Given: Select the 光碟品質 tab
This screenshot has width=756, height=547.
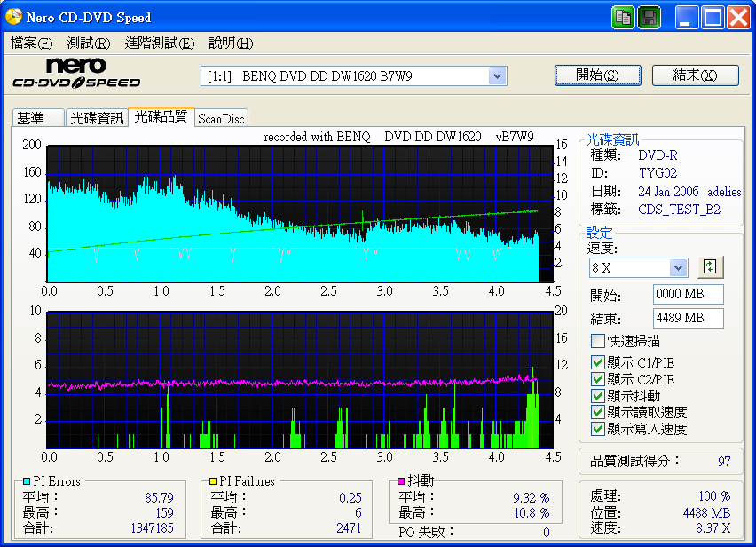Looking at the screenshot, I should (x=161, y=116).
